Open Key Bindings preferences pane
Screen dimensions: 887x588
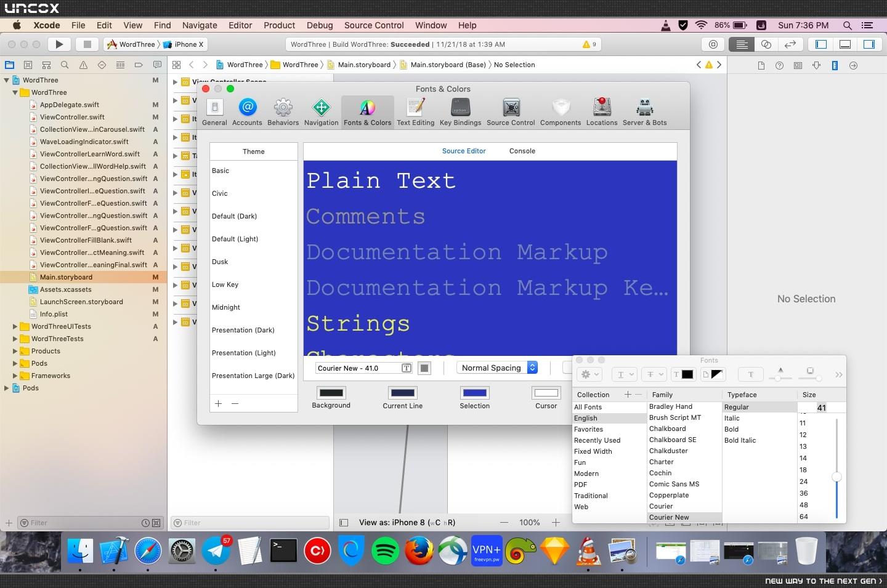[x=460, y=112]
